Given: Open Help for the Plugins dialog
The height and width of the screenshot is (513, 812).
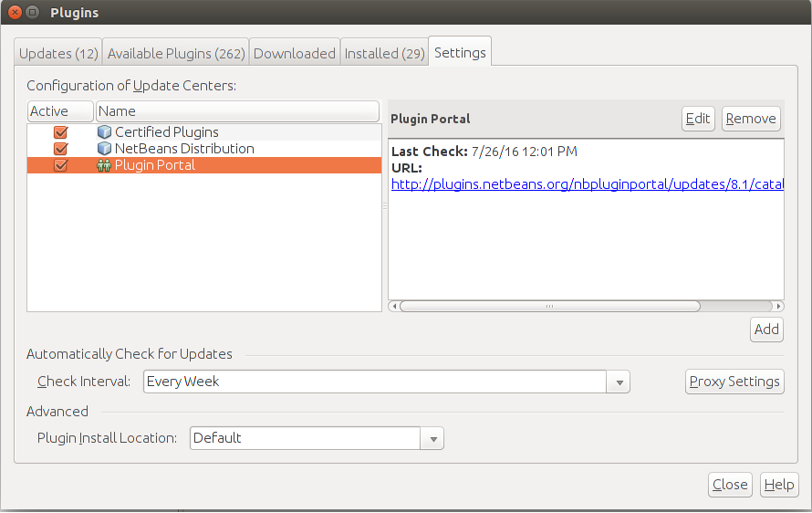Looking at the screenshot, I should pyautogui.click(x=779, y=485).
